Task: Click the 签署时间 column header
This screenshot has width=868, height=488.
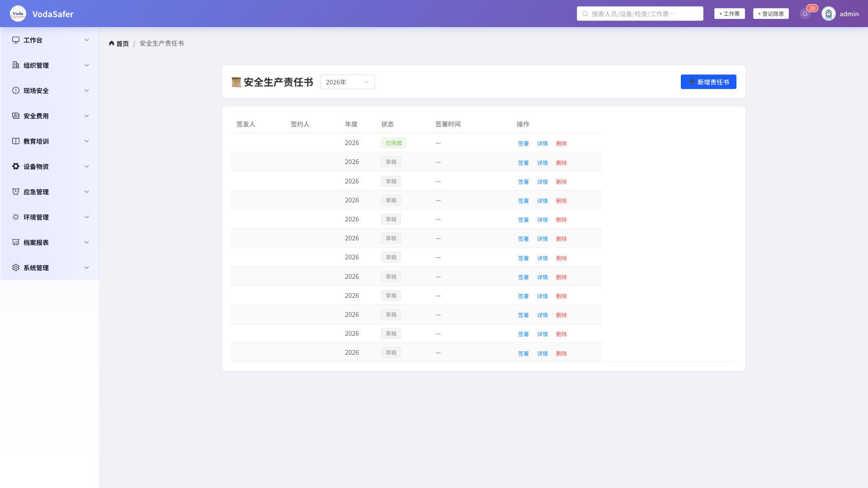Action: pyautogui.click(x=448, y=124)
